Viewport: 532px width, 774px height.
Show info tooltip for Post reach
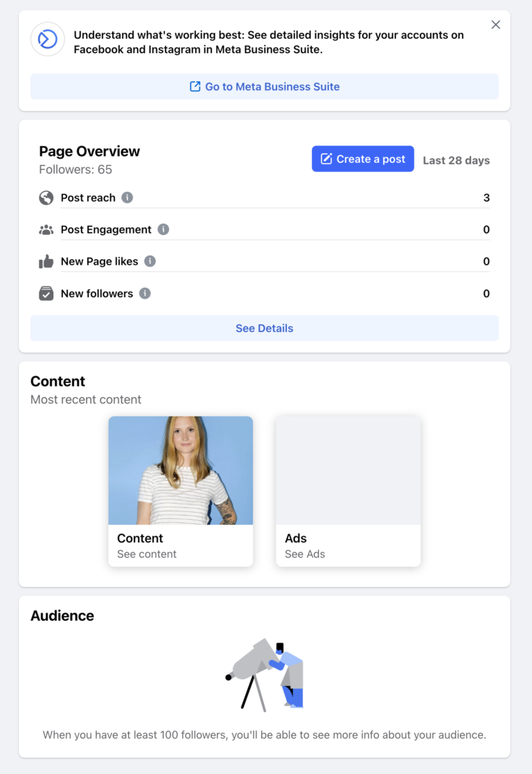pyautogui.click(x=127, y=197)
